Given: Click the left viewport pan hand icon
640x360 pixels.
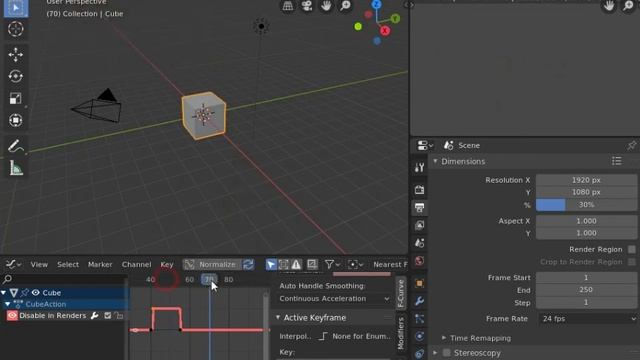Looking at the screenshot, I should 326,6.
